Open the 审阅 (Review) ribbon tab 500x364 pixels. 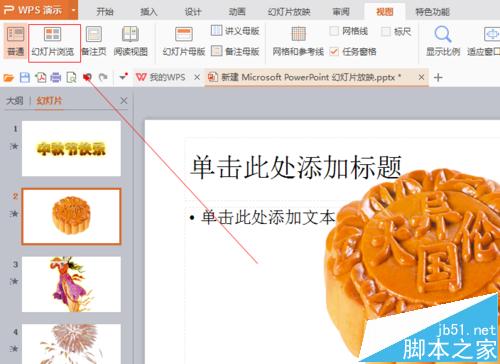coord(341,12)
